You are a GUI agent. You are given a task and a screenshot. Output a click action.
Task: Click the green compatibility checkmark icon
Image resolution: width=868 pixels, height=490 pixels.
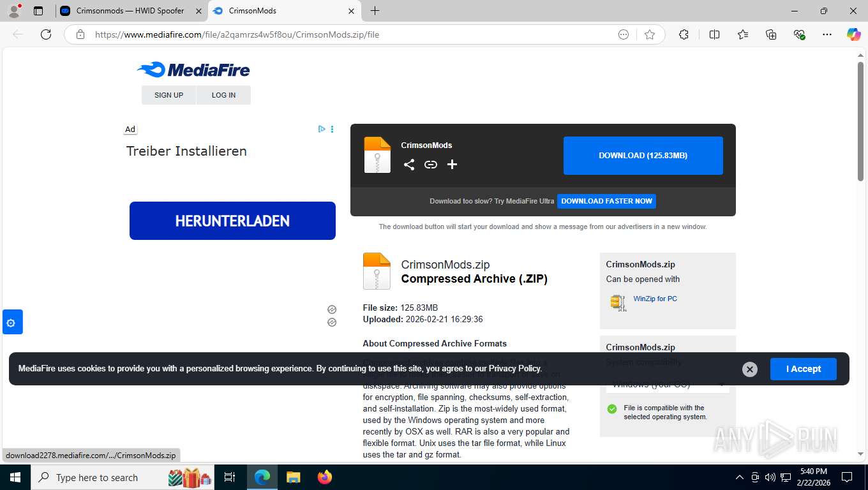612,409
